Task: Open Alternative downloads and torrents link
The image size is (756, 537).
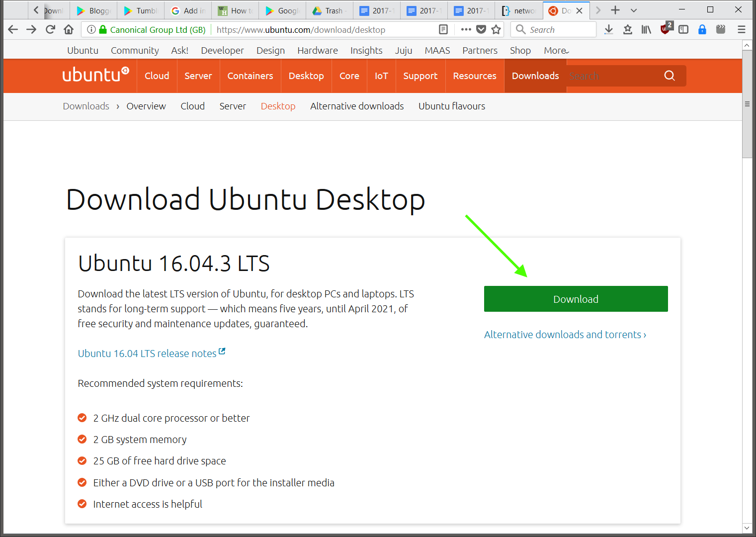Action: [565, 335]
